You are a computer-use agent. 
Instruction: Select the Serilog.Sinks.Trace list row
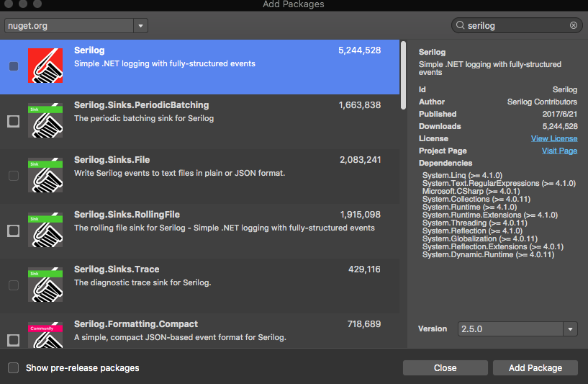tap(216, 285)
